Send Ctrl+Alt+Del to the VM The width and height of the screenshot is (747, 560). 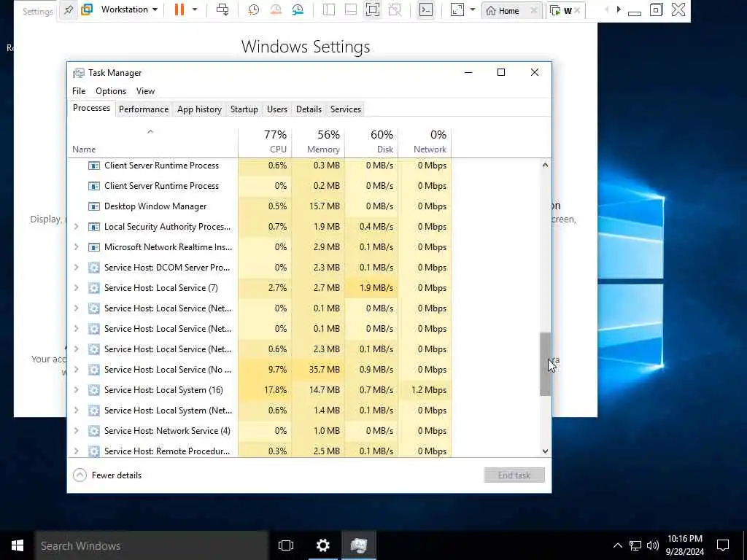pos(222,9)
